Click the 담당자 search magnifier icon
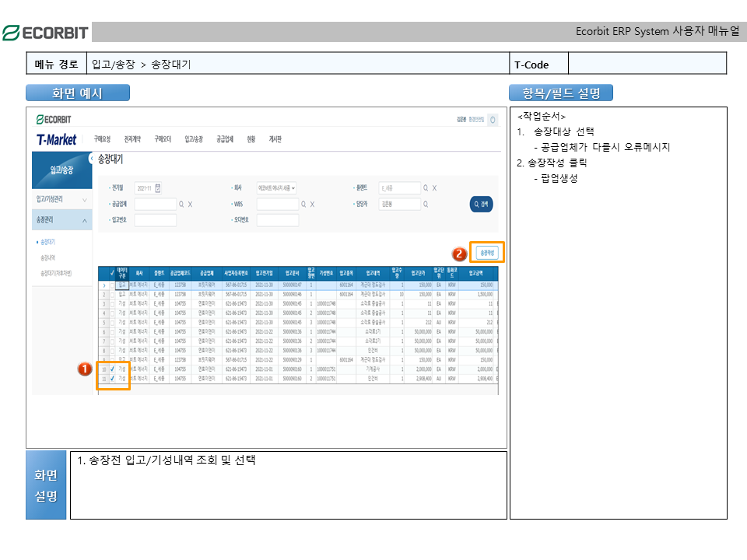The width and height of the screenshot is (747, 560). click(426, 205)
